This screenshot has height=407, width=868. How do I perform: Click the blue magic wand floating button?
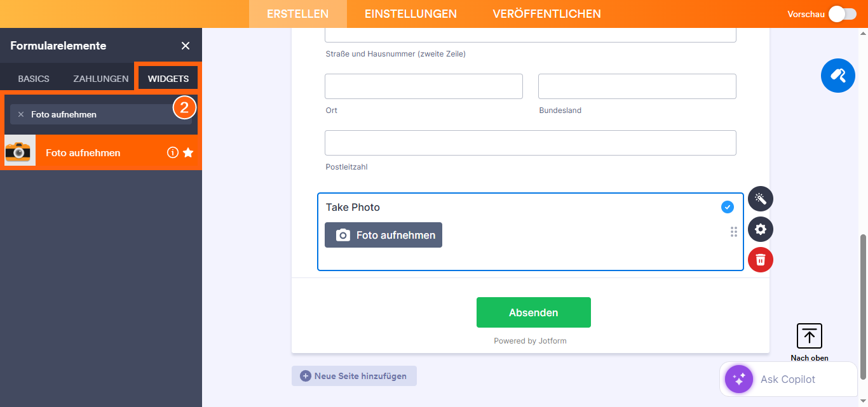837,75
